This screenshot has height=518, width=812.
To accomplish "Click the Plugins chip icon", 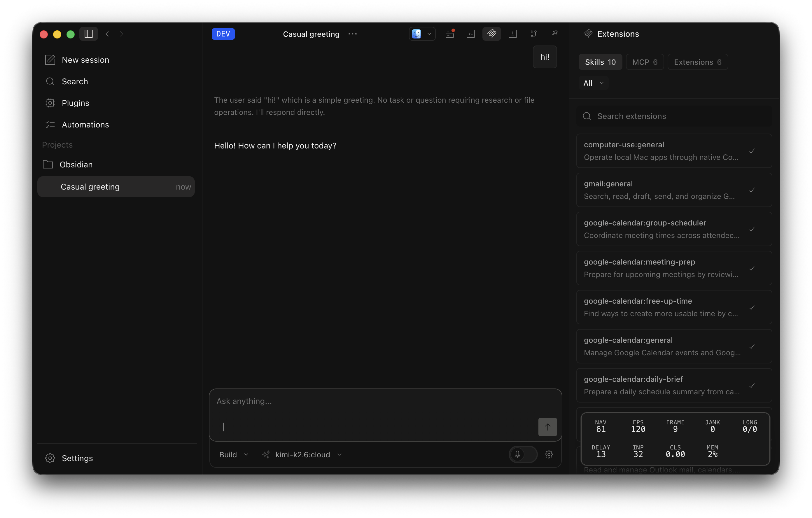I will (50, 103).
